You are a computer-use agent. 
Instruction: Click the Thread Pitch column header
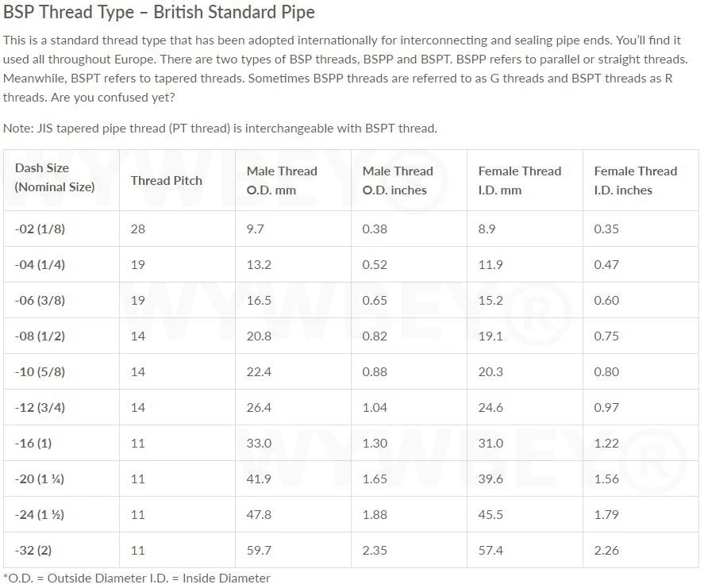click(x=166, y=180)
